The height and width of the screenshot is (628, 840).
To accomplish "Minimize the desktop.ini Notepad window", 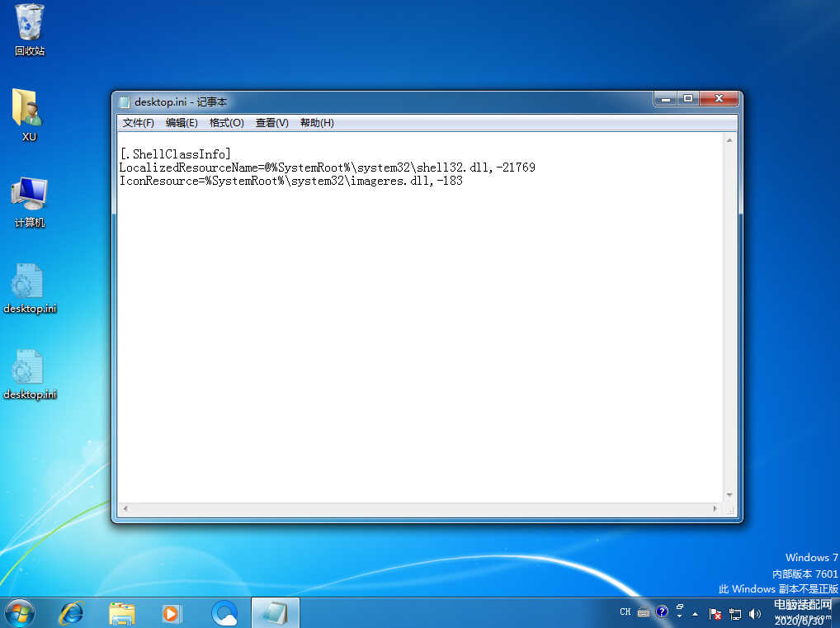I will tap(666, 98).
